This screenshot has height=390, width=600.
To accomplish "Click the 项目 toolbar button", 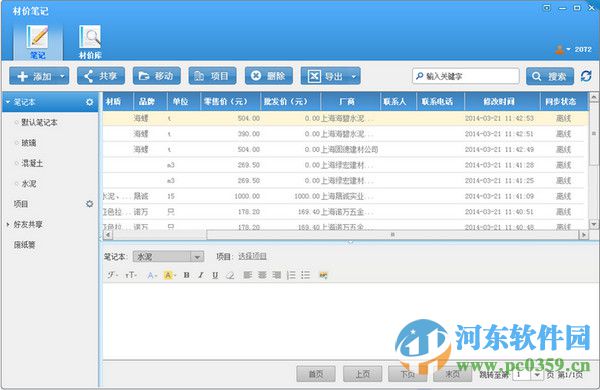I will [x=212, y=76].
